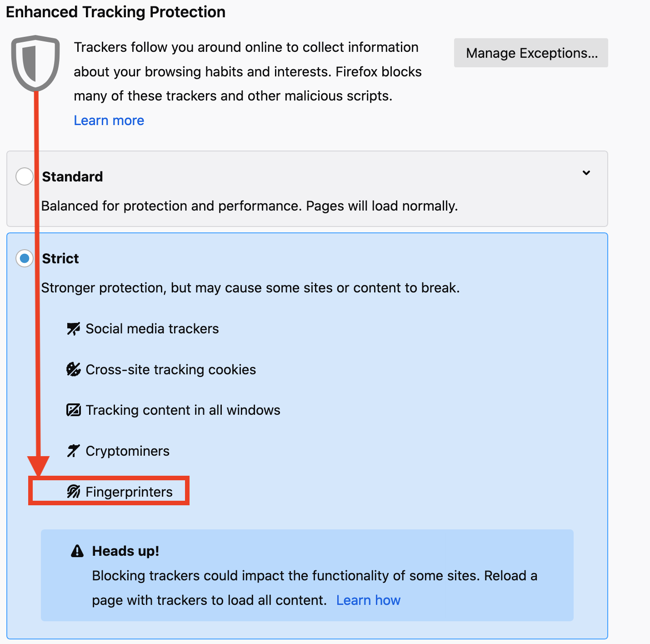650x644 pixels.
Task: Click the Strict option label
Action: coord(60,258)
